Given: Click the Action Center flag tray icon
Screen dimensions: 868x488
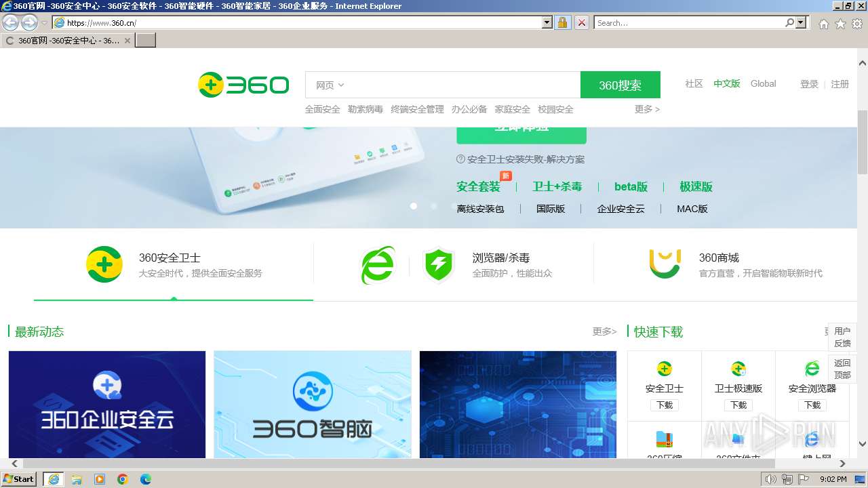Looking at the screenshot, I should 804,479.
